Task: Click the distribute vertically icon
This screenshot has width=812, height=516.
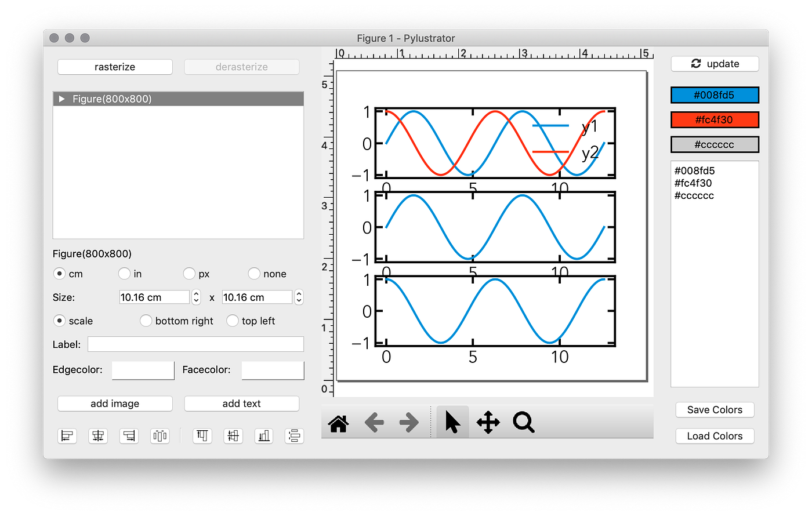Action: 295,436
